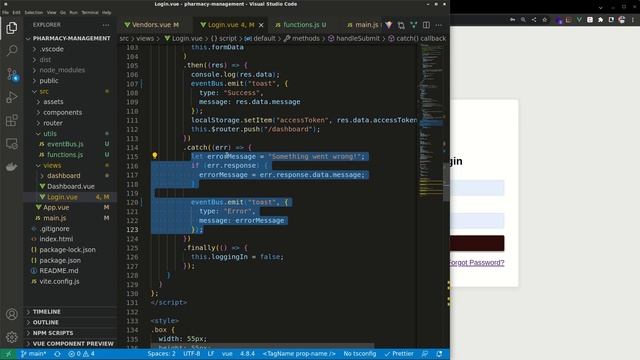The image size is (640, 360).
Task: Open the editor More Actions ellipsis
Action: tap(439, 25)
